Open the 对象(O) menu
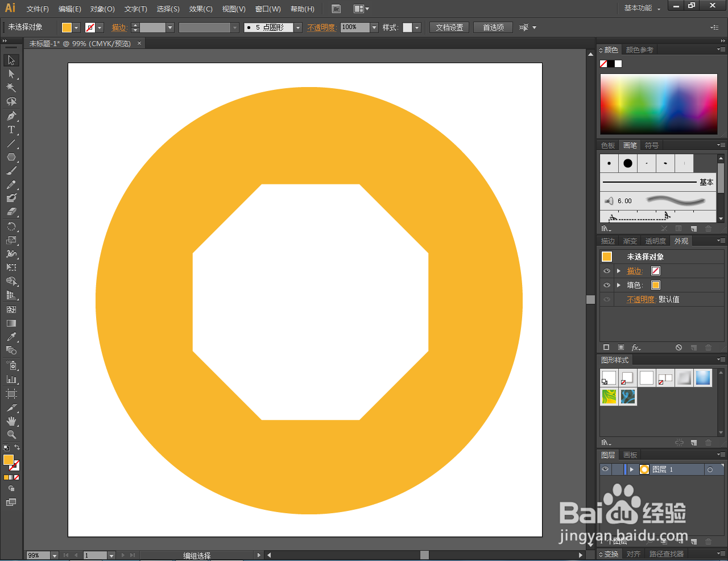 [x=102, y=9]
